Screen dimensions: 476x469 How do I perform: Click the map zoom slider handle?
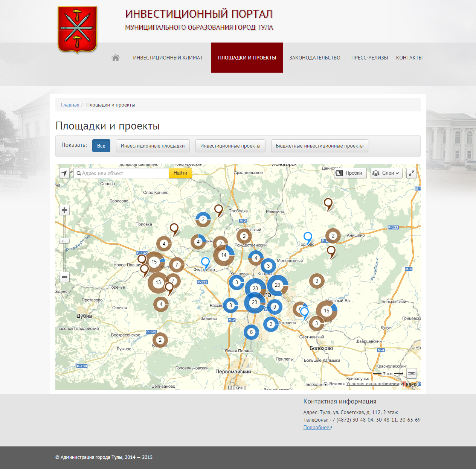64,241
